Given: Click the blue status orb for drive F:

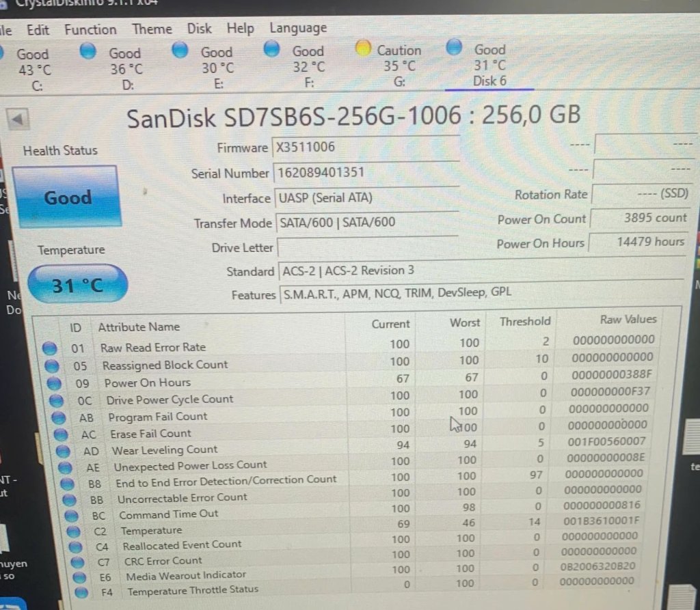Looking at the screenshot, I should click(271, 48).
